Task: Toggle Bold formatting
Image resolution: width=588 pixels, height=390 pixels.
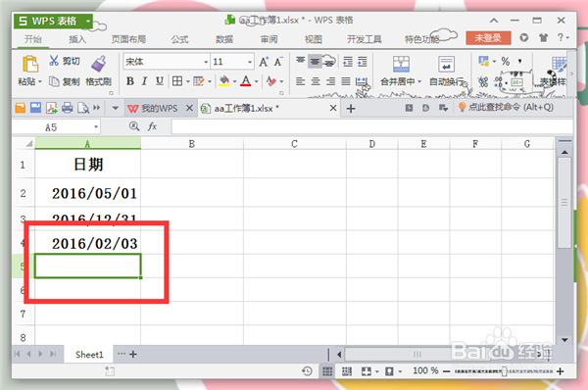Action: 130,81
